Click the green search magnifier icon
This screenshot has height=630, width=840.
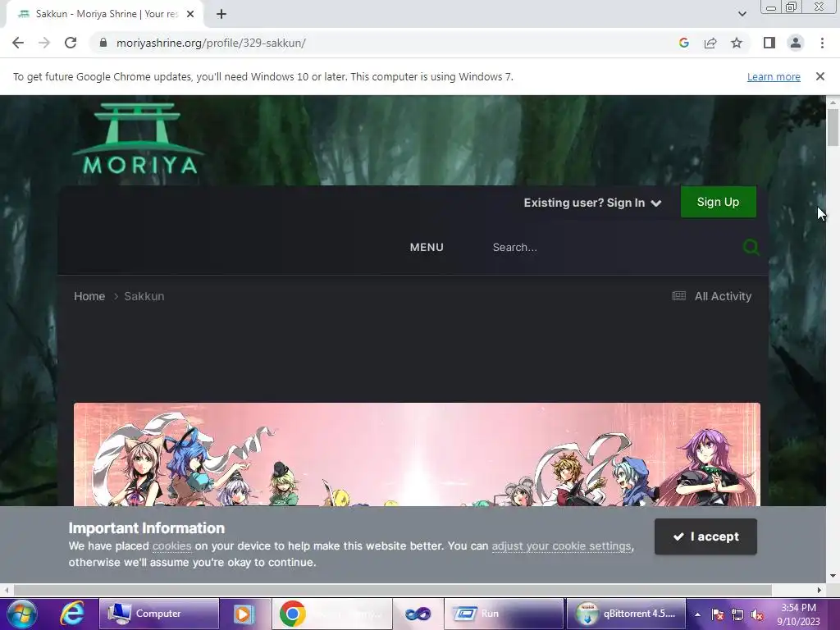click(751, 247)
